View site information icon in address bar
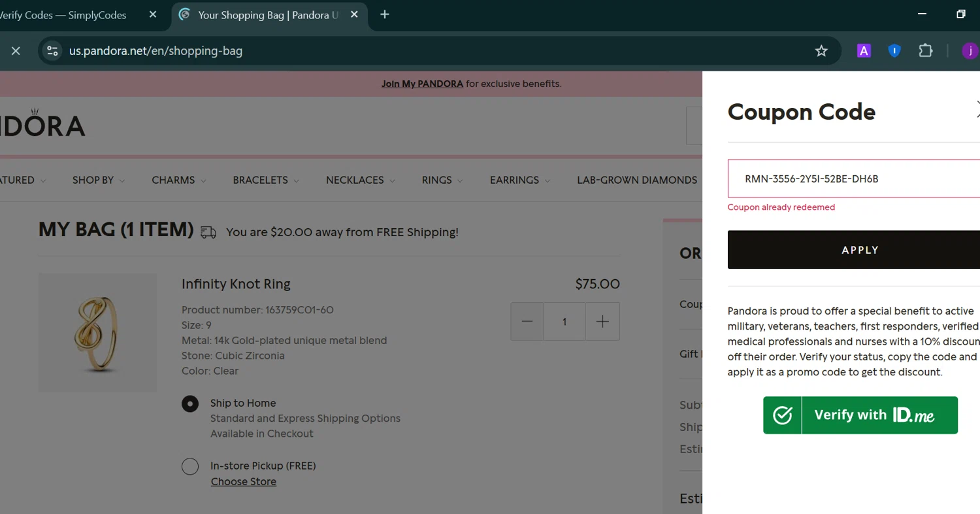The width and height of the screenshot is (980, 514). 52,51
